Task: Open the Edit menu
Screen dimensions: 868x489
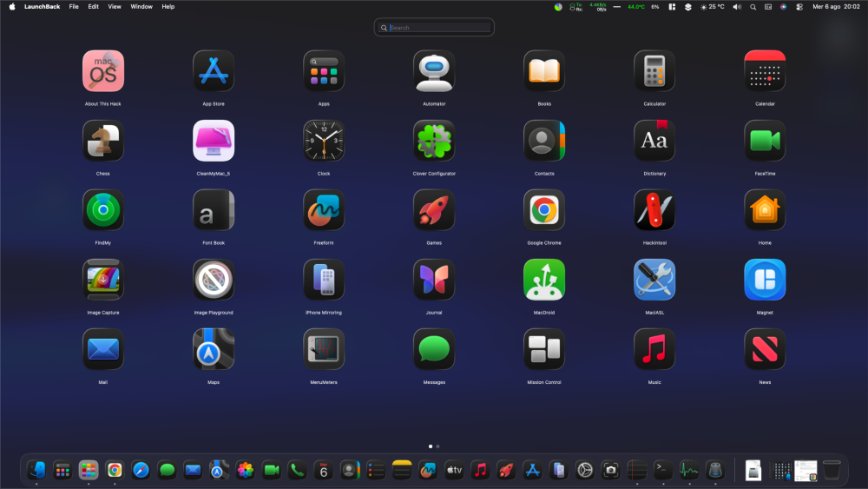Action: pyautogui.click(x=94, y=7)
